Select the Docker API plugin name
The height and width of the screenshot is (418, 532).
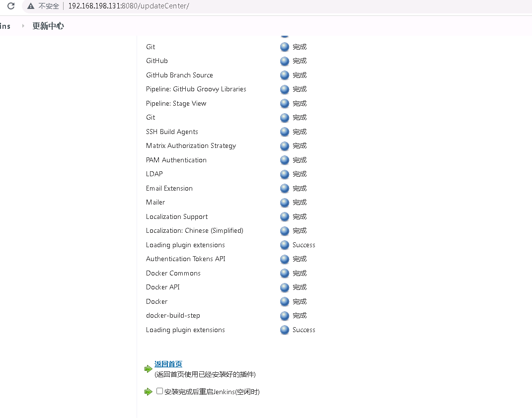coord(163,287)
